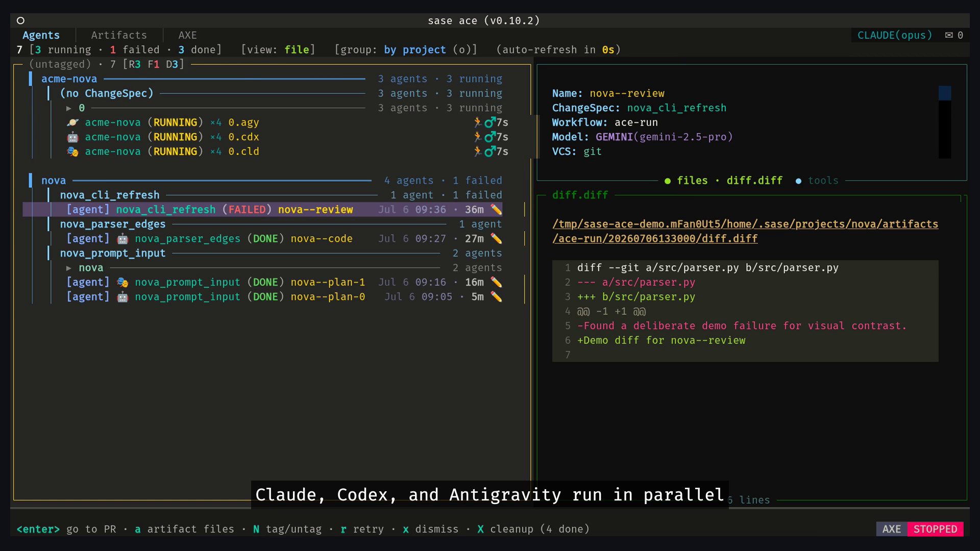Screen dimensions: 980x551
Task: Click the red STOPPED status indicator
Action: [936, 529]
